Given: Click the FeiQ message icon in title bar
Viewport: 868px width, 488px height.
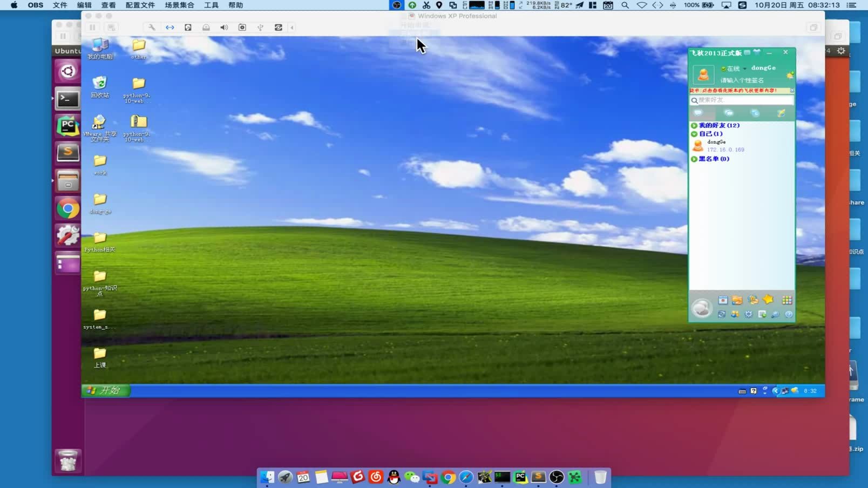Looking at the screenshot, I should (x=747, y=52).
